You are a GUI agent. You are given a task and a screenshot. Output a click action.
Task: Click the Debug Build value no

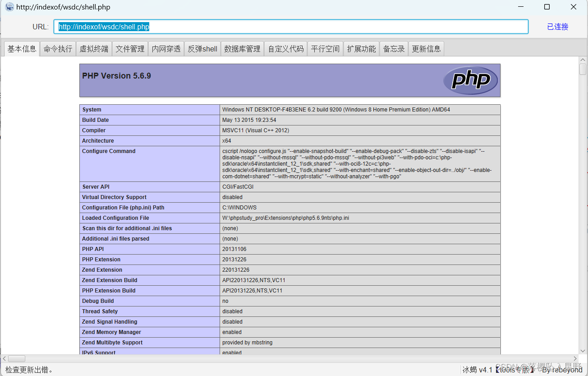[x=225, y=301]
